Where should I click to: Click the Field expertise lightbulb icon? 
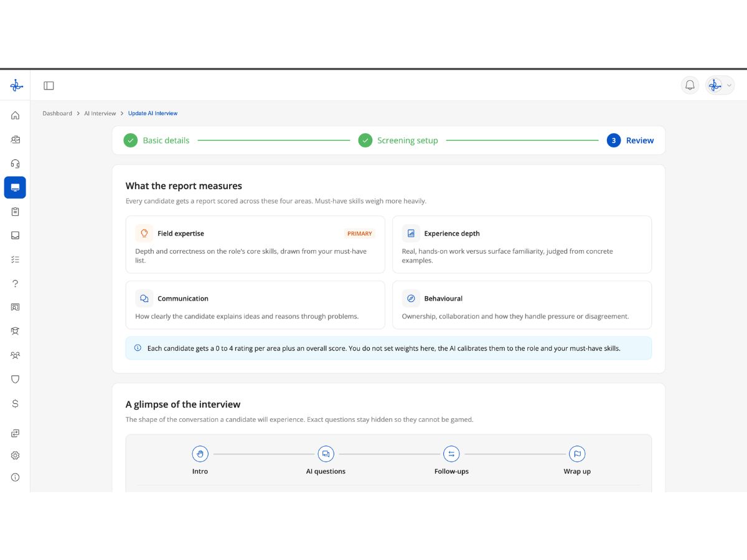tap(144, 233)
